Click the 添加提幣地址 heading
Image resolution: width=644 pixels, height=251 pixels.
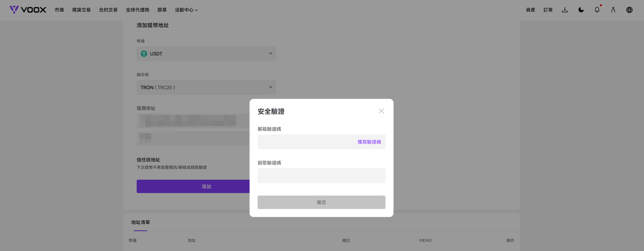point(152,25)
